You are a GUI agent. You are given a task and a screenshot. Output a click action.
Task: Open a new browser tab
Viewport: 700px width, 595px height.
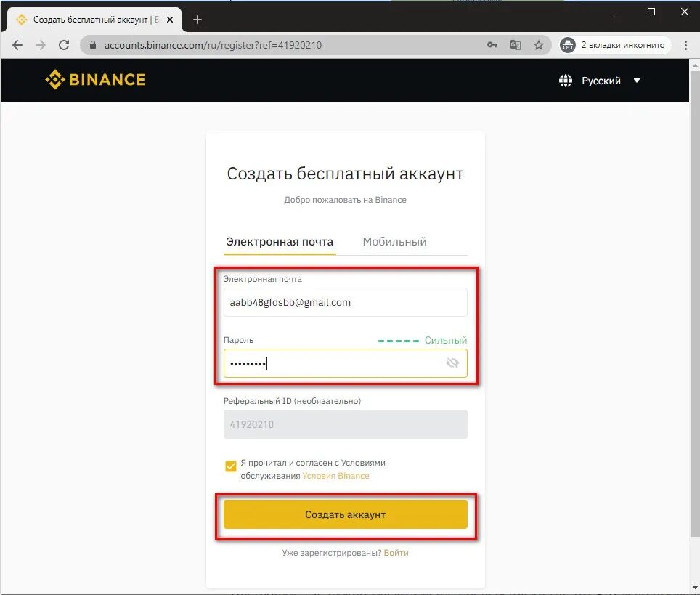(x=198, y=20)
